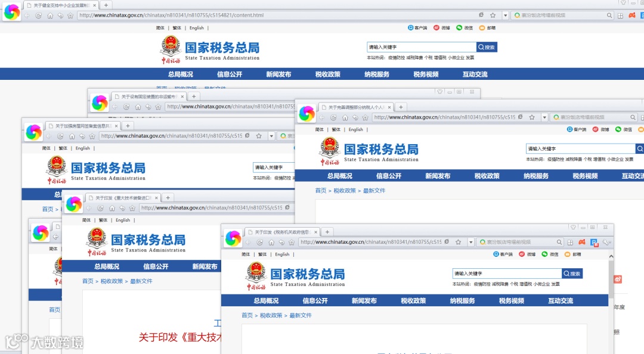The width and height of the screenshot is (644, 354).
Task: Open new tab in 税务机关政府信息 front window
Action: tap(327, 232)
